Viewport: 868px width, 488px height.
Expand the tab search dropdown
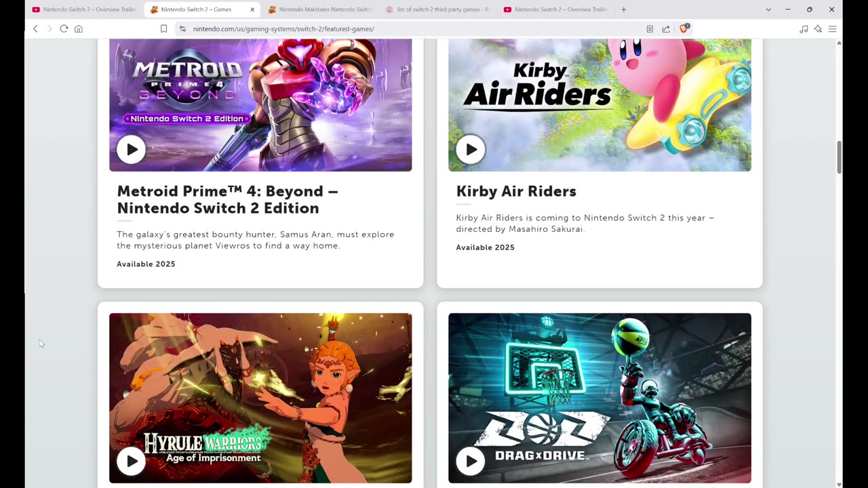pyautogui.click(x=768, y=9)
